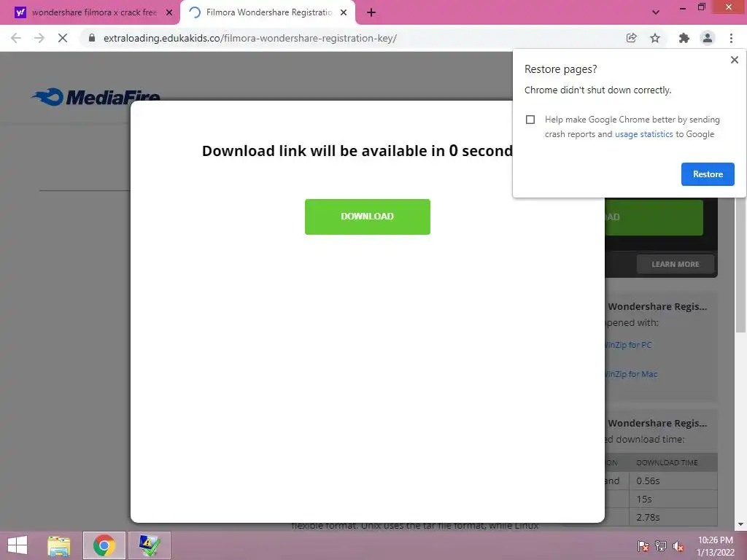Click the 2.78s download time cell
747x560 pixels.
click(673, 517)
